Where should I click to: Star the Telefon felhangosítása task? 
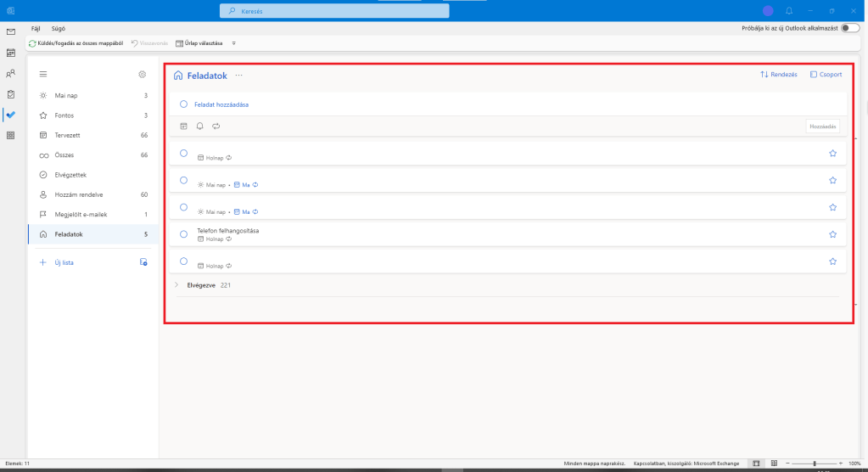[832, 233]
